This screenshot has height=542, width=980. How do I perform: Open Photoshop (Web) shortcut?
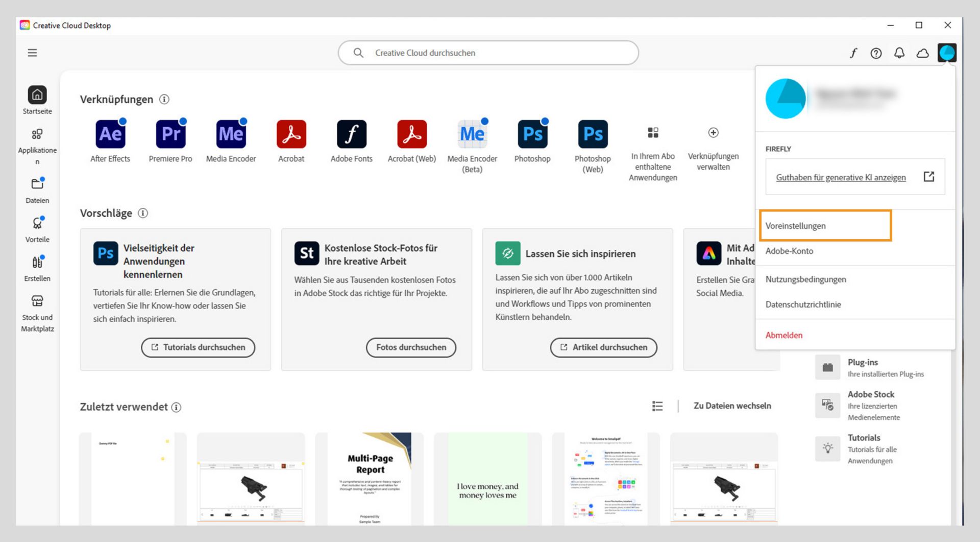[x=593, y=134]
